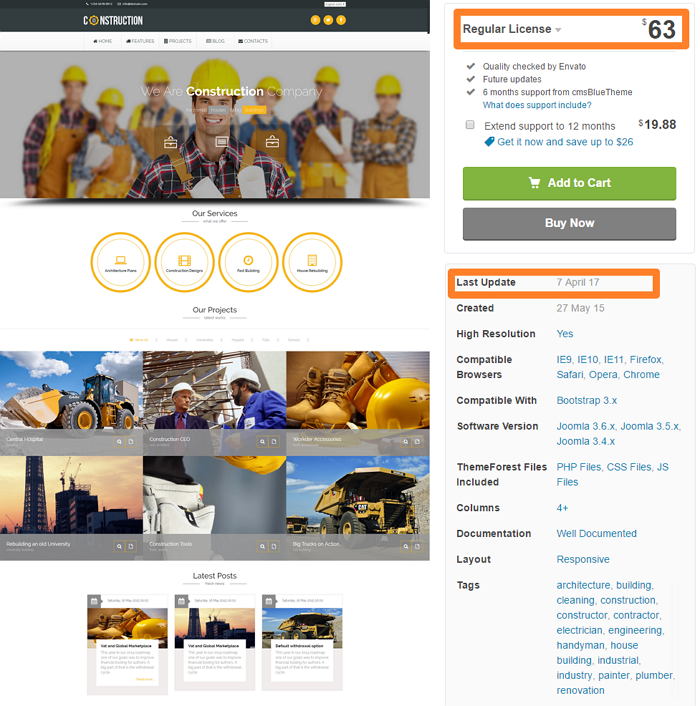Select the Show All project filter

tap(139, 340)
